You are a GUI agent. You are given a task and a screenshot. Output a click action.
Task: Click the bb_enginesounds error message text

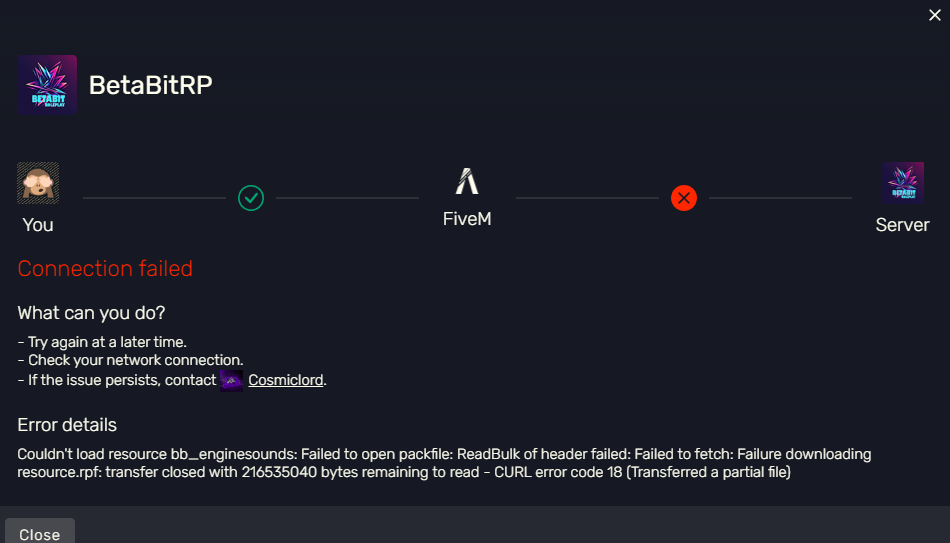pos(444,463)
